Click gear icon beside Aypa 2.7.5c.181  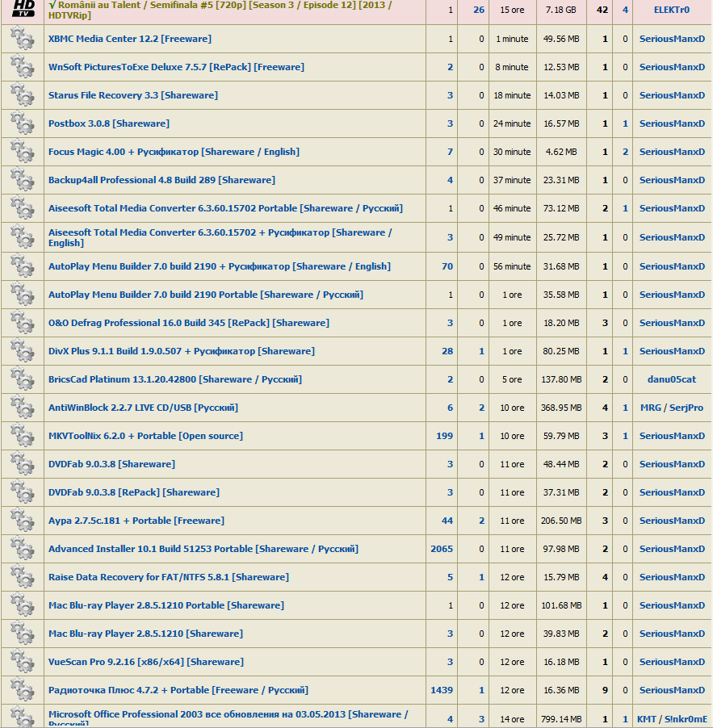click(x=23, y=521)
